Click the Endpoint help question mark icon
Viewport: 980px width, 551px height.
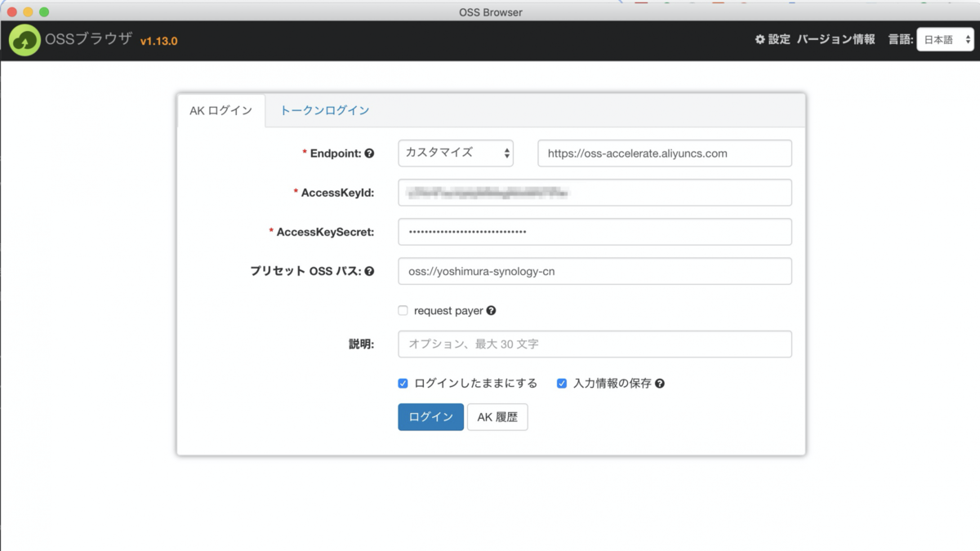tap(369, 153)
